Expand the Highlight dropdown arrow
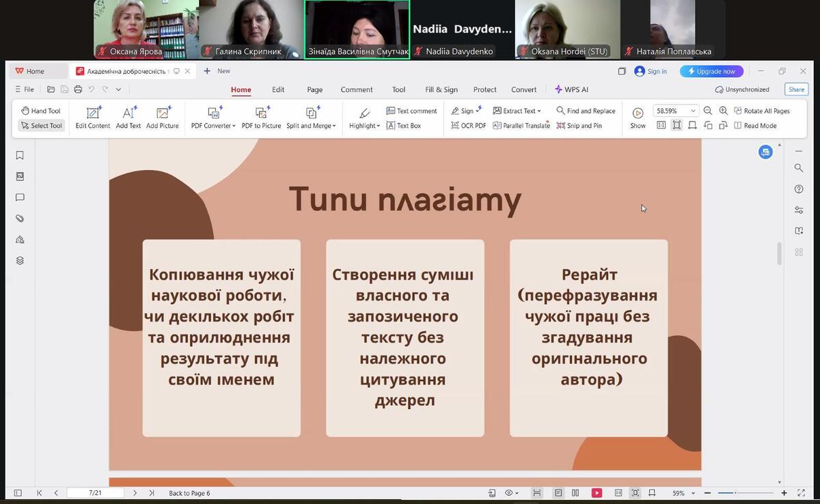 [x=379, y=126]
